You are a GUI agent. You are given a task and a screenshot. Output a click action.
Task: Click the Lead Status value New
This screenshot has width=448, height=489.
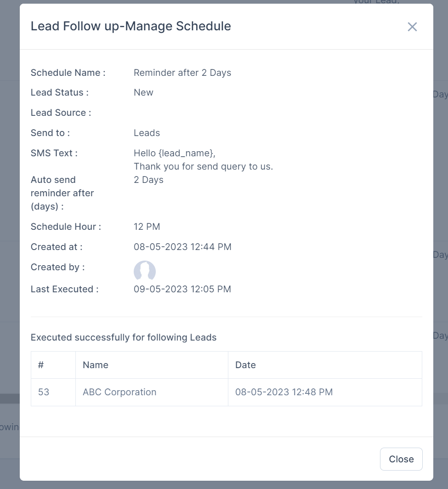click(x=143, y=92)
